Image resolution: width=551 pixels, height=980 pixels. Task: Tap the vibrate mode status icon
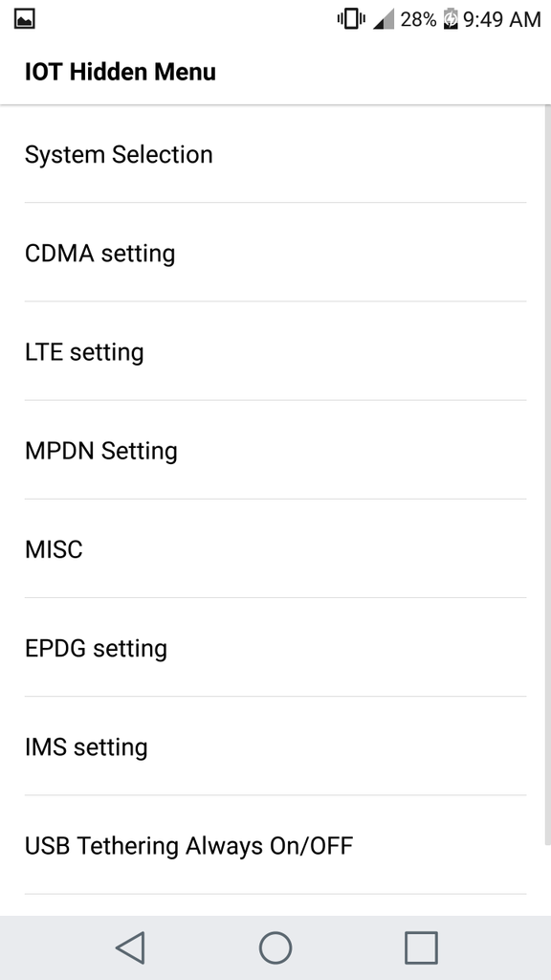click(x=351, y=19)
